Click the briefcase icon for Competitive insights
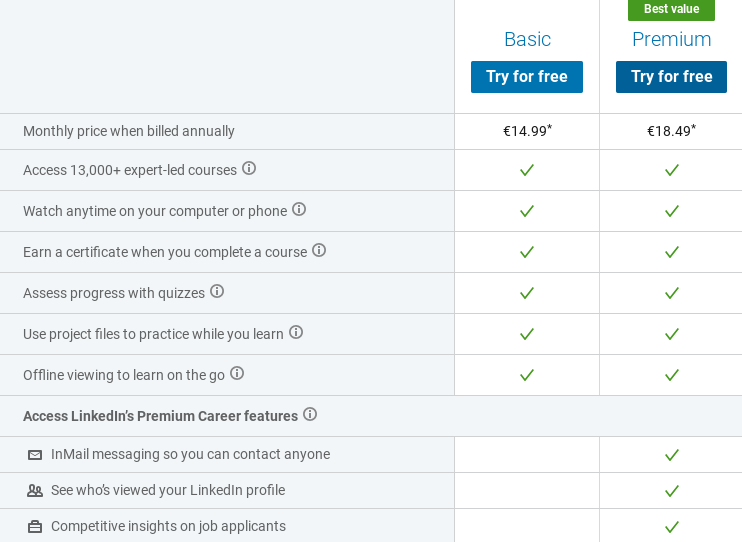This screenshot has width=742, height=542. [35, 527]
